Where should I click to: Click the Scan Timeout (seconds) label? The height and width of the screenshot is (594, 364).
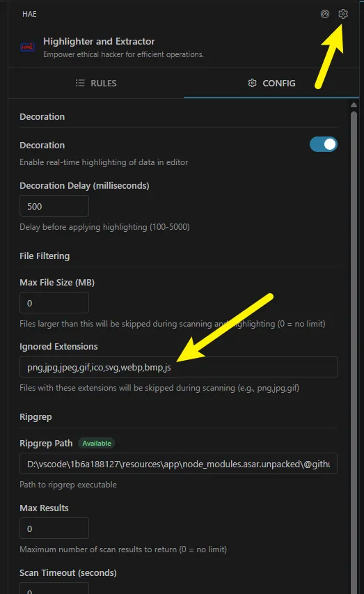(x=68, y=573)
